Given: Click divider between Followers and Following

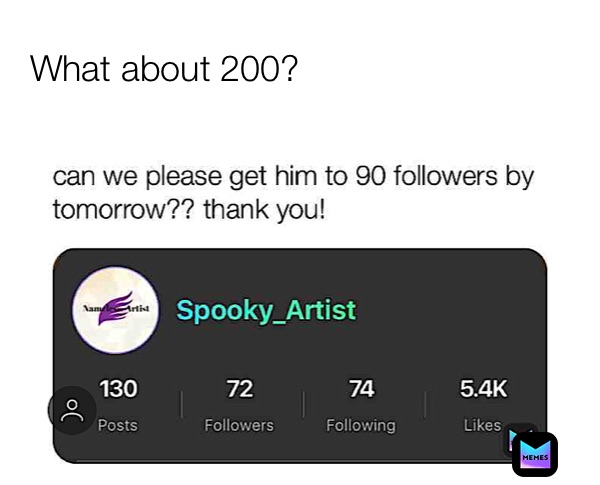Looking at the screenshot, I should coord(303,404).
